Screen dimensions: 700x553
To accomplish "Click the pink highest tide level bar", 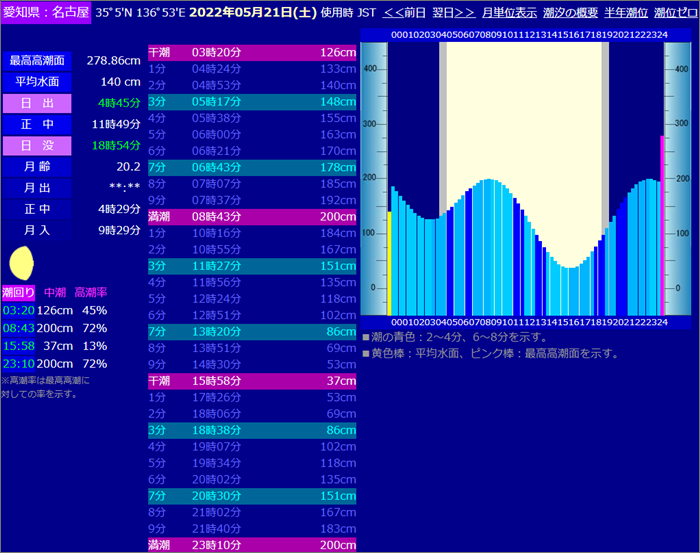I will point(662,226).
